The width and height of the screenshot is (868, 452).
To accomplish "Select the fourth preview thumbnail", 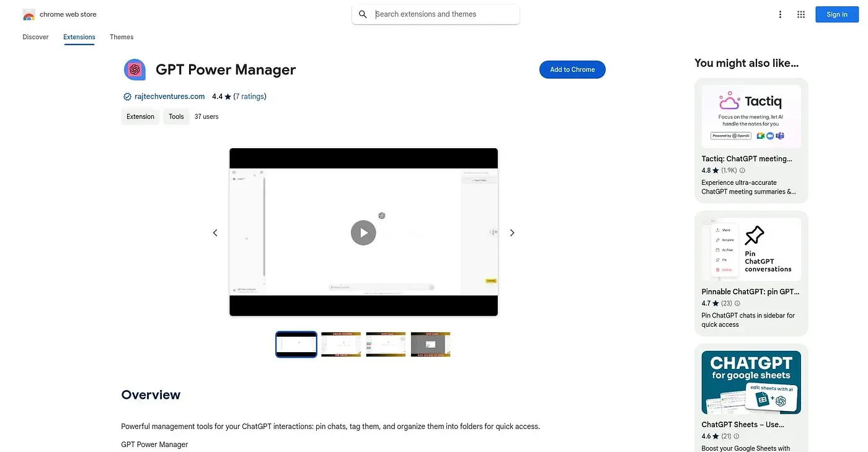I will (430, 344).
